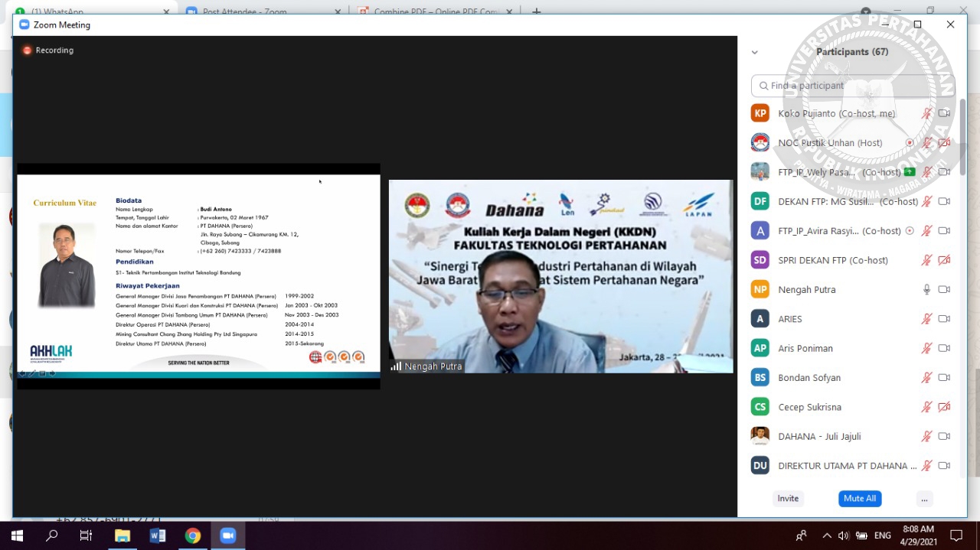Open the Windows Start menu
This screenshot has width=980, height=550.
17,535
